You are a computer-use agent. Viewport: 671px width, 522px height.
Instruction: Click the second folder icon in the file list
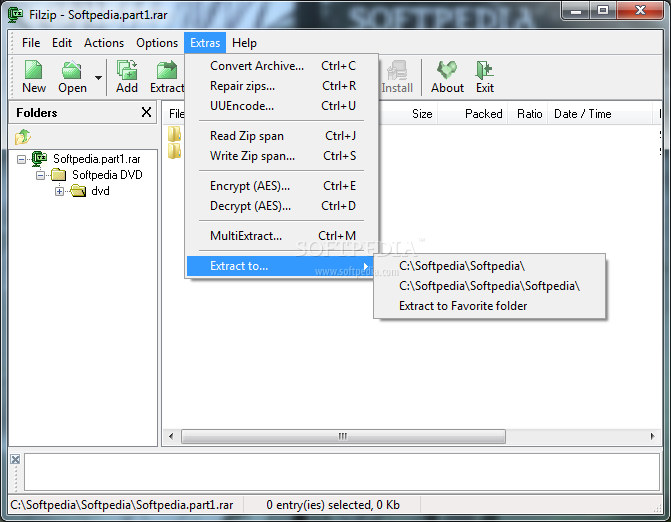(175, 151)
